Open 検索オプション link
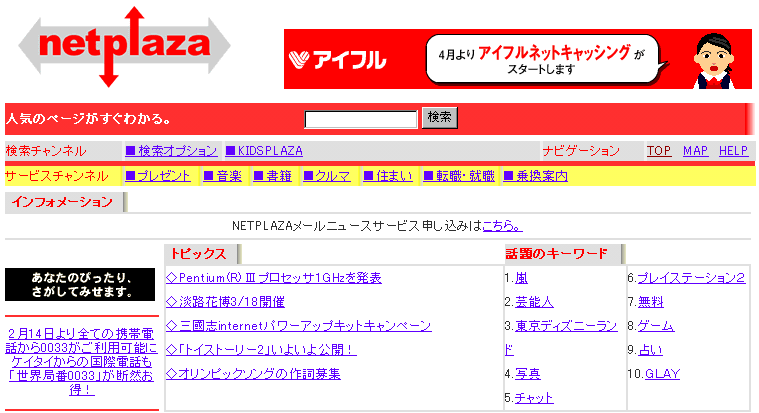Image resolution: width=759 pixels, height=413 pixels. coord(171,151)
